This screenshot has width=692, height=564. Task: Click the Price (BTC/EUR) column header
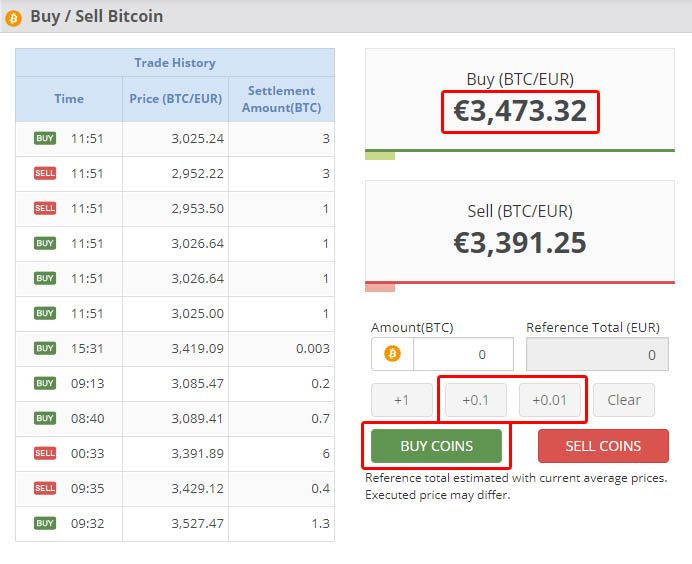click(x=176, y=99)
